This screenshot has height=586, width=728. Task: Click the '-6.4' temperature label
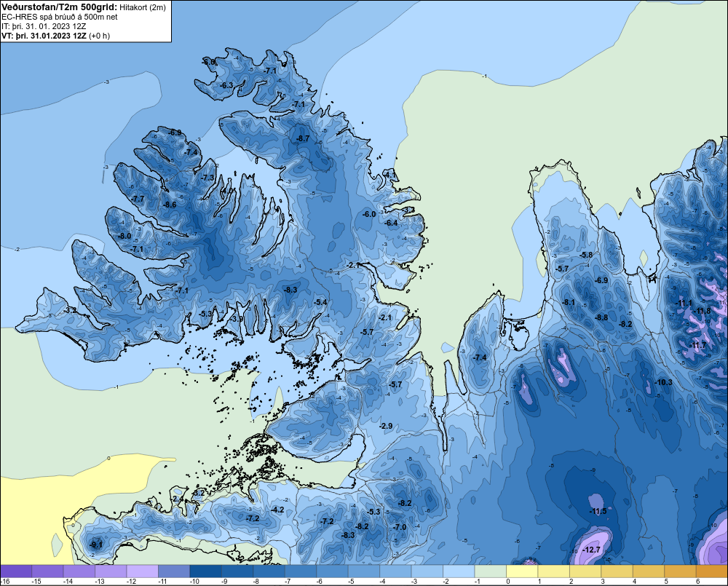pos(391,223)
